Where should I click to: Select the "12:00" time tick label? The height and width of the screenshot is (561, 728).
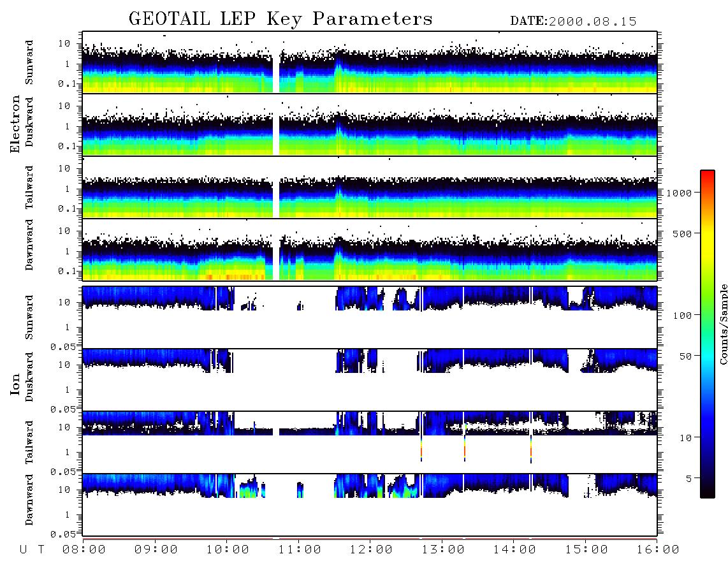[x=371, y=550]
